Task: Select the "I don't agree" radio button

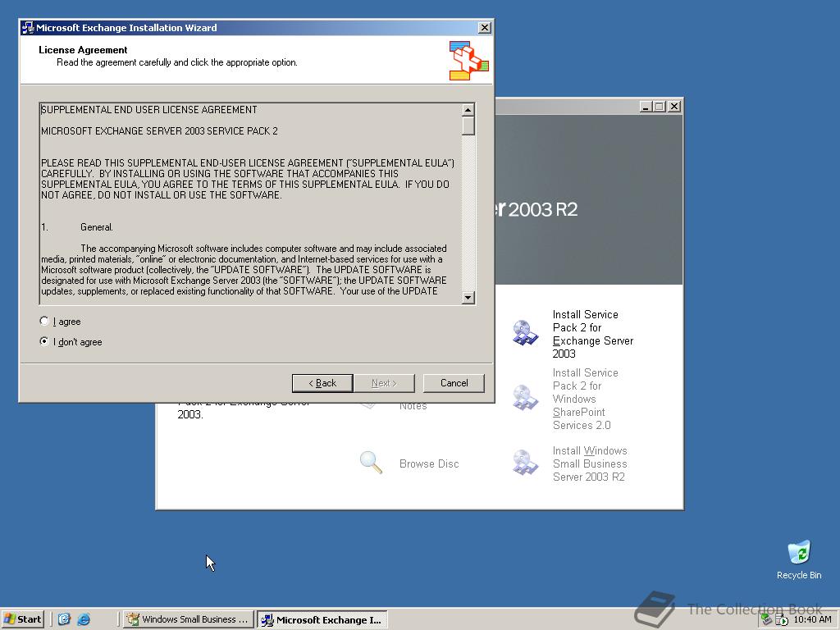Action: 44,341
